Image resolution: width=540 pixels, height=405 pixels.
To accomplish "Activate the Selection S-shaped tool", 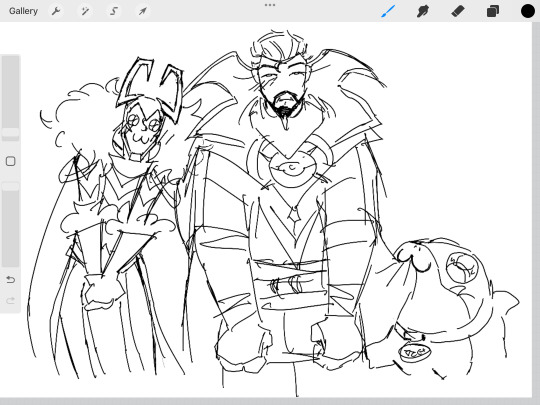I will click(114, 11).
